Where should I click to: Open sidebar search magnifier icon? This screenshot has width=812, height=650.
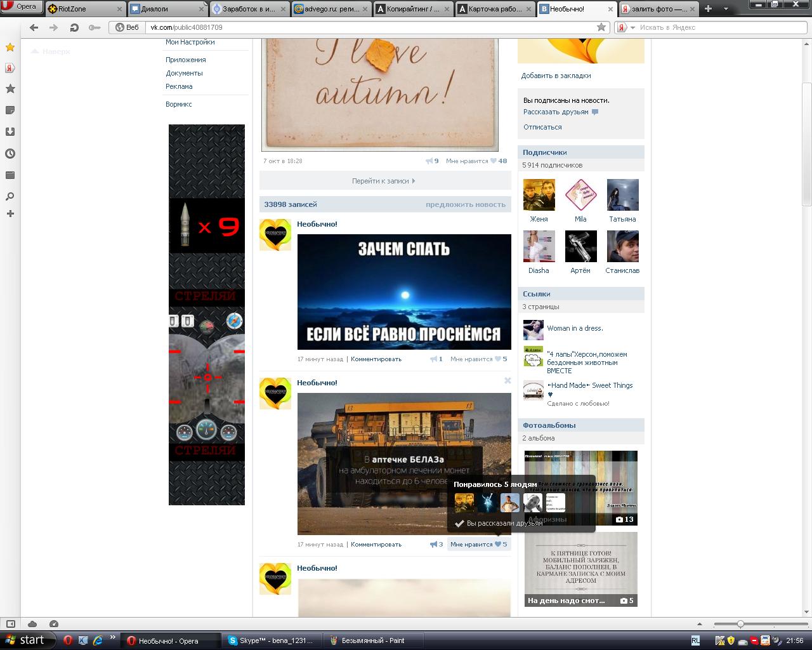[10, 196]
